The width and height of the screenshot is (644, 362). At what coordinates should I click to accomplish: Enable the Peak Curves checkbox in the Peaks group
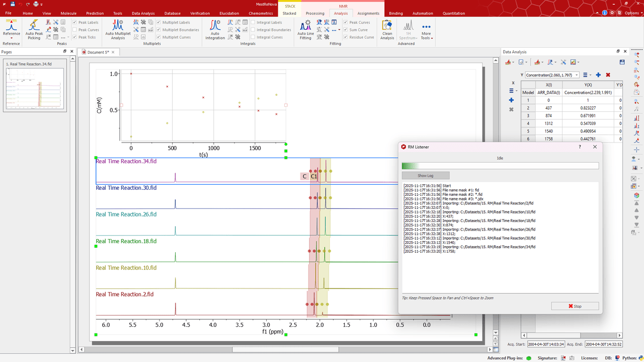tap(75, 30)
